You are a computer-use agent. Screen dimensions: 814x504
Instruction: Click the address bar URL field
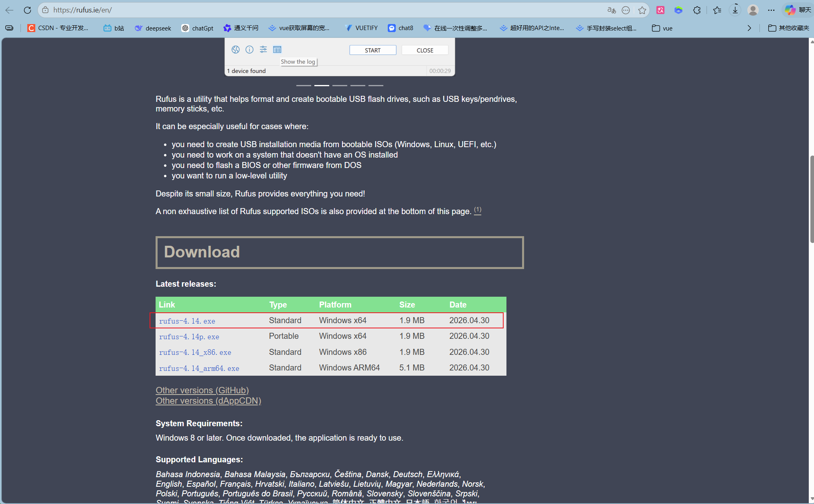pos(321,10)
